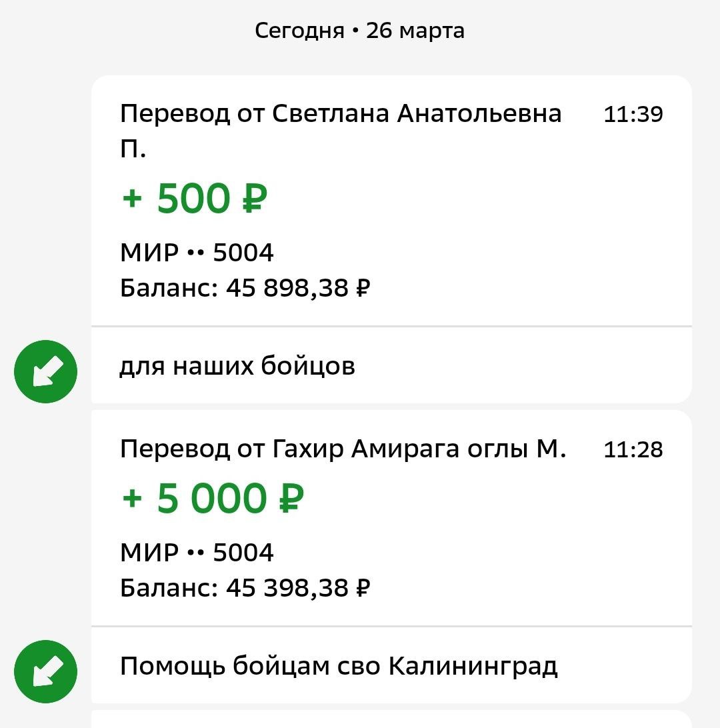Tap the ruble sign after 5 000
Screen dimensions: 720x728
pos(291,498)
